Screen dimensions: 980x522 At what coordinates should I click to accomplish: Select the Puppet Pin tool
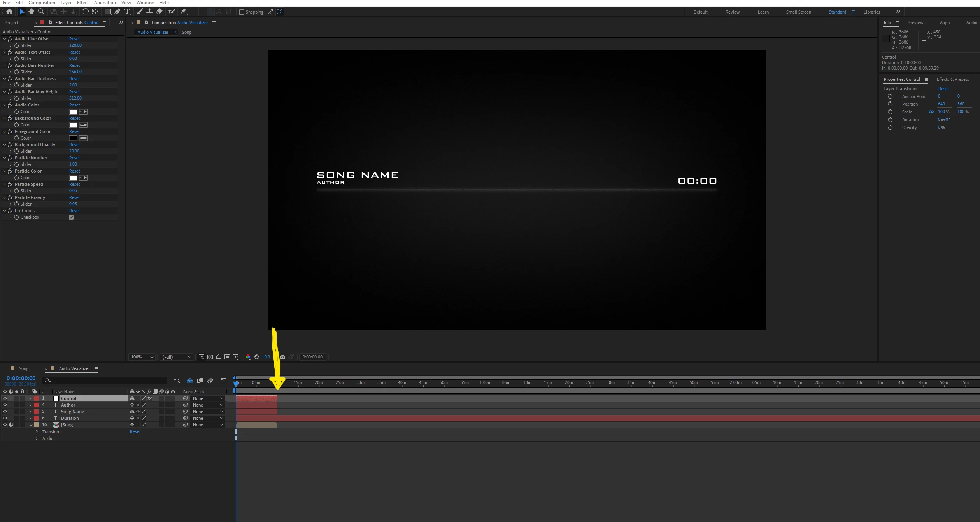[x=184, y=12]
